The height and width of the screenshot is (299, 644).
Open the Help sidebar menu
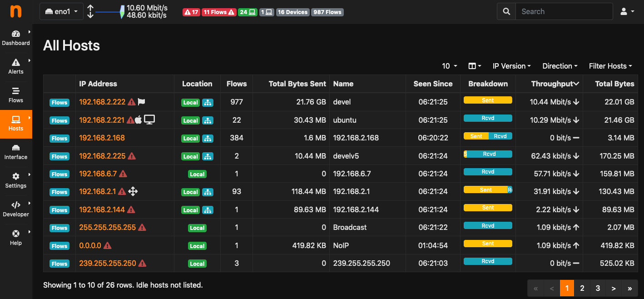coord(16,238)
